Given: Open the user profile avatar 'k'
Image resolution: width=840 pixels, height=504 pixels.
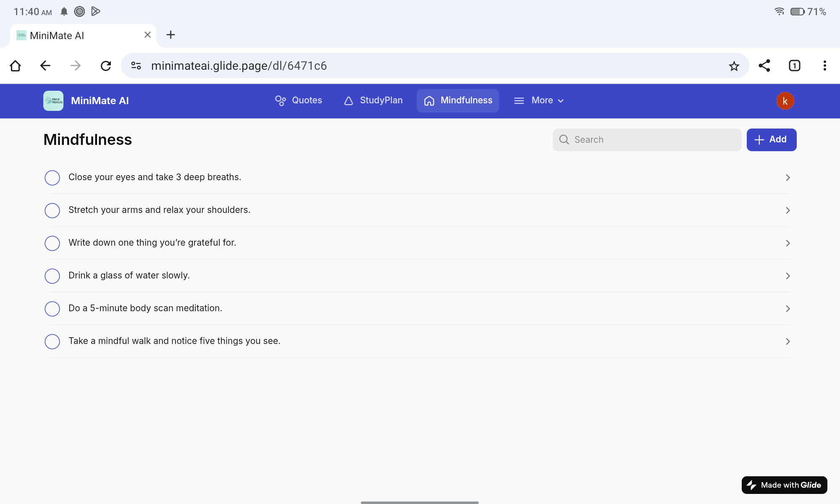Looking at the screenshot, I should point(785,101).
